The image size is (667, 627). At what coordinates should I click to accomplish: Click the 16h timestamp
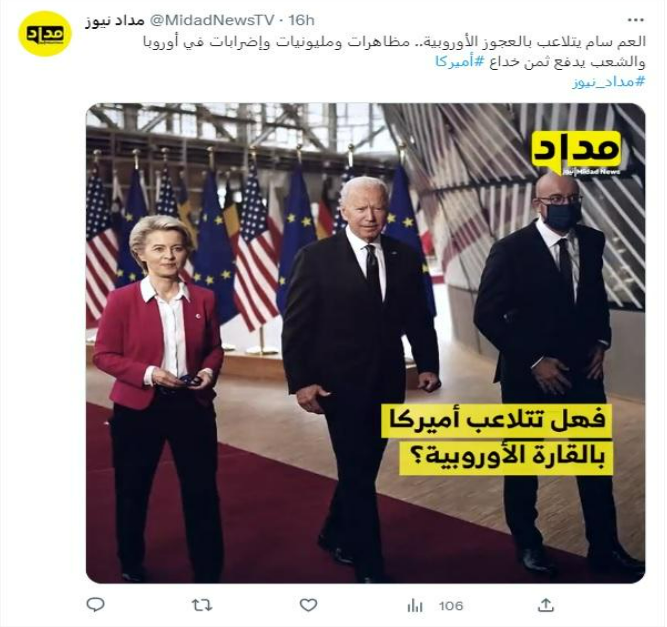pyautogui.click(x=302, y=20)
